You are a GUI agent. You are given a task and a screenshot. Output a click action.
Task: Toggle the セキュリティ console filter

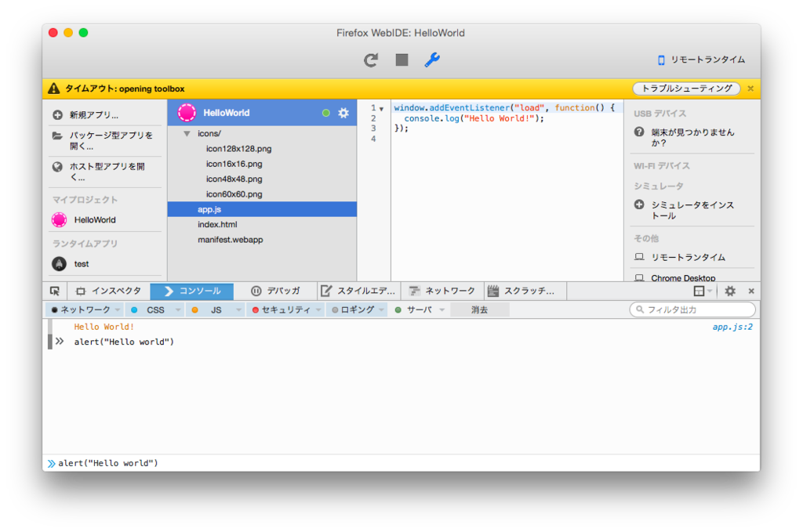click(282, 310)
